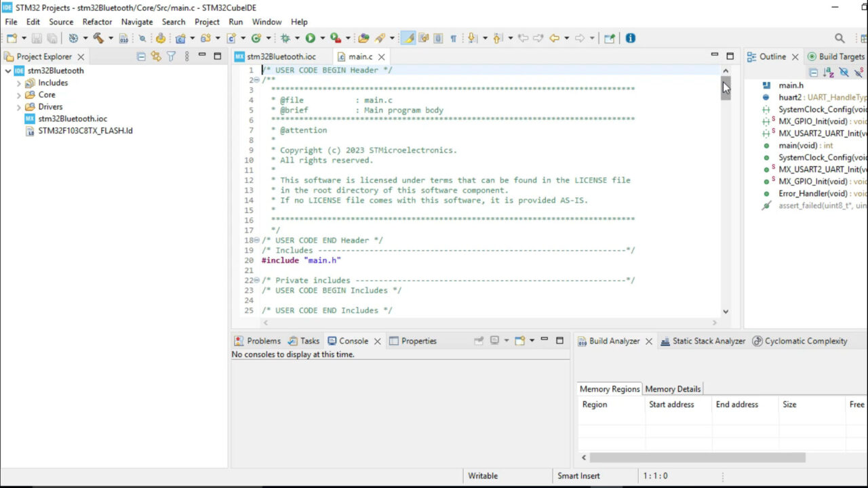Select main(void) : int in Outline
The width and height of the screenshot is (868, 488).
pyautogui.click(x=797, y=146)
